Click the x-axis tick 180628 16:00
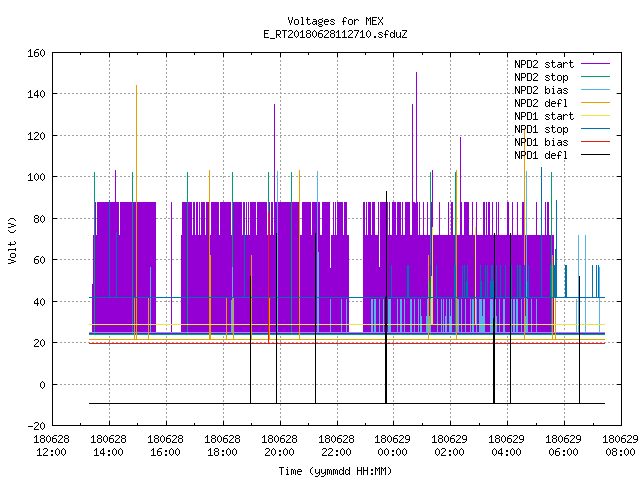The width and height of the screenshot is (640, 480). pos(165,446)
